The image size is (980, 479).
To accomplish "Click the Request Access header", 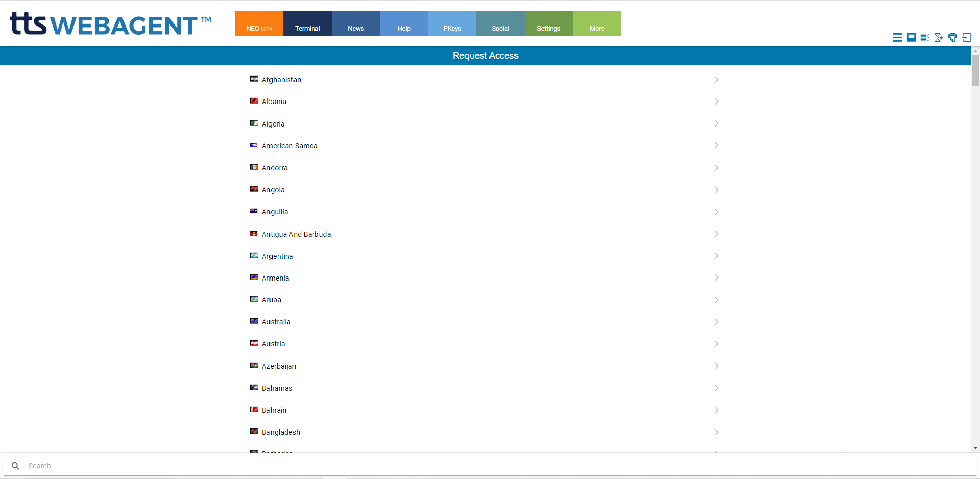I will [485, 55].
